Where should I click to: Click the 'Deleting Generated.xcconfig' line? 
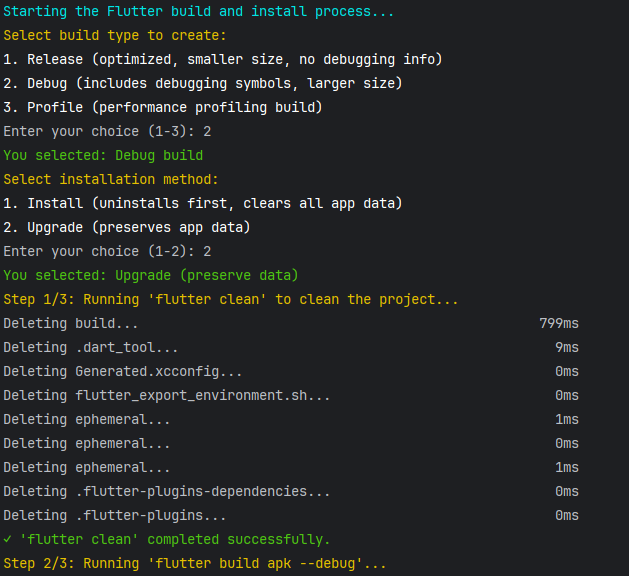291,371
